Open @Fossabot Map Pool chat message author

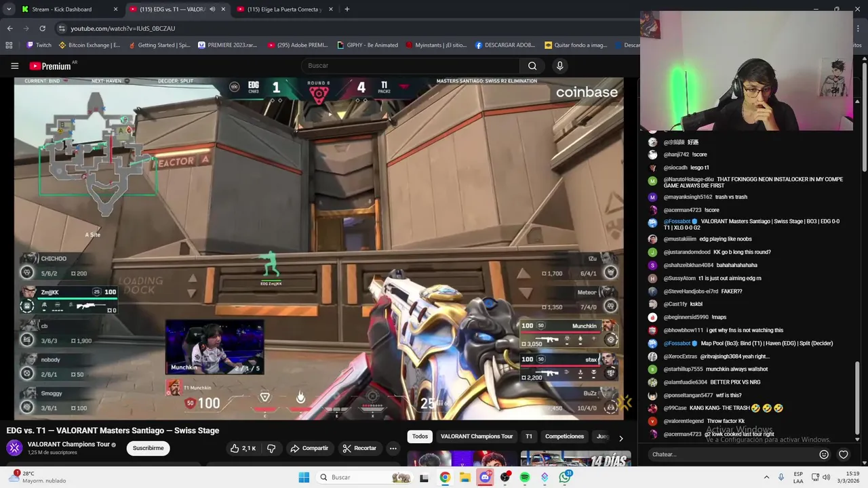coord(677,344)
